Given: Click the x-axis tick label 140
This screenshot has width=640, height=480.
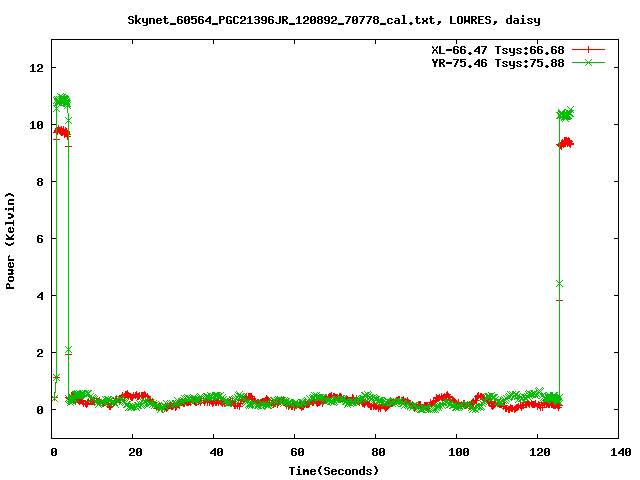Looking at the screenshot, I should [x=620, y=452].
